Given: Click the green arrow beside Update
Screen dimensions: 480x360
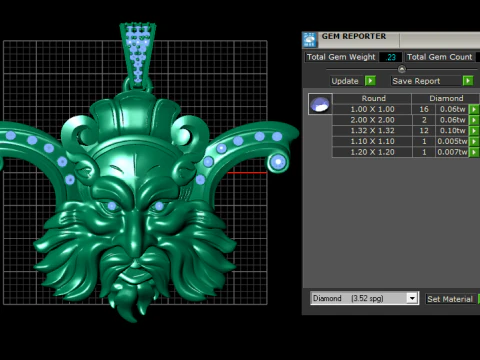Looking at the screenshot, I should [370, 81].
